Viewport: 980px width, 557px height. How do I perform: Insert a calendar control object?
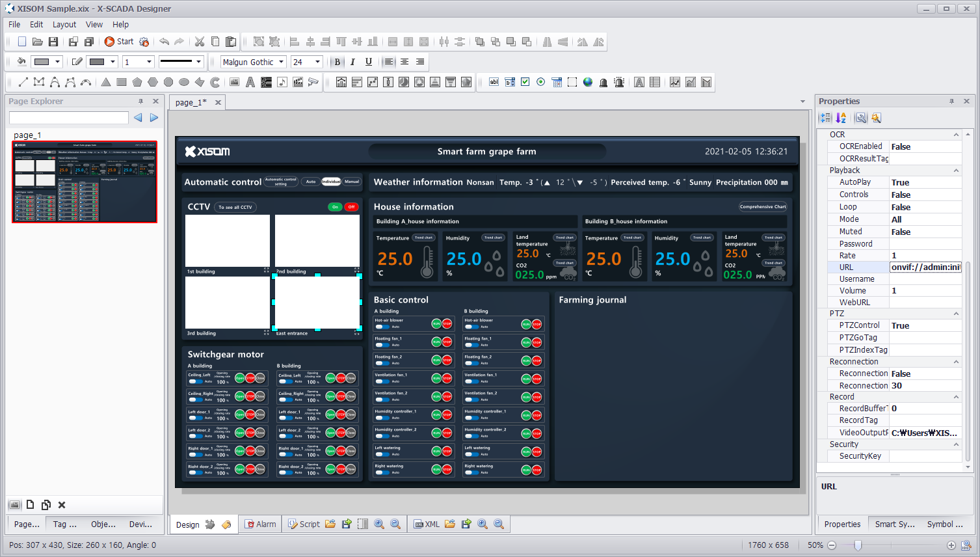click(x=557, y=82)
